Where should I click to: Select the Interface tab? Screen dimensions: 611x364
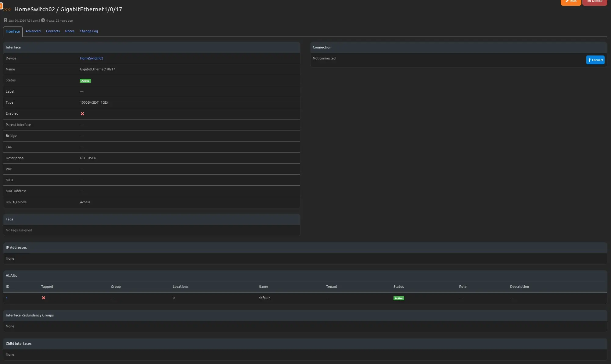click(13, 31)
